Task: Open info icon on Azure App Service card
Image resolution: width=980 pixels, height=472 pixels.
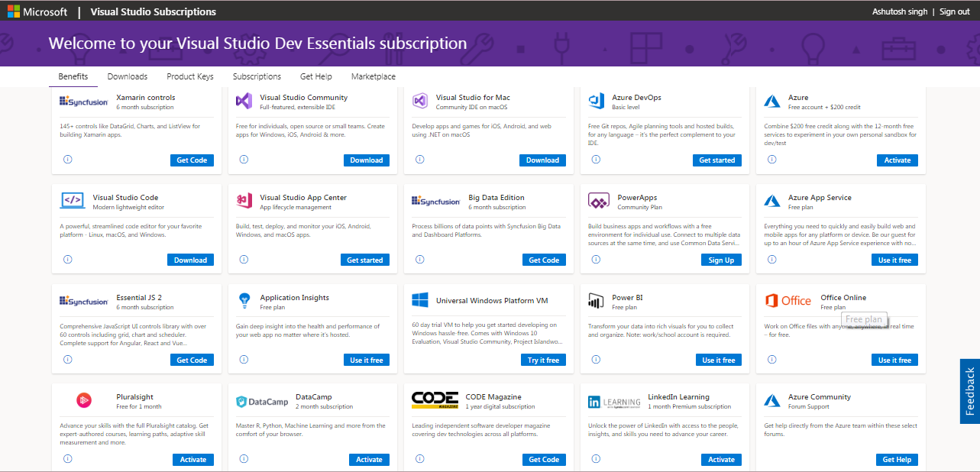Action: [771, 260]
